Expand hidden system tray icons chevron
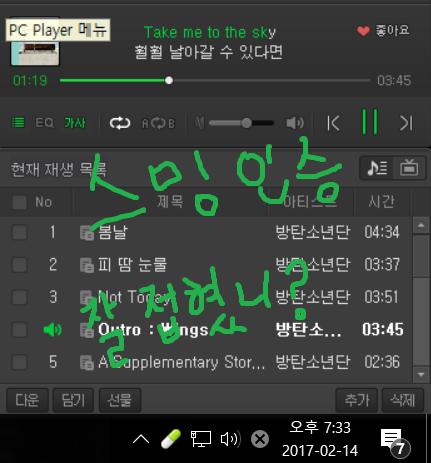The height and width of the screenshot is (463, 431). click(x=141, y=439)
